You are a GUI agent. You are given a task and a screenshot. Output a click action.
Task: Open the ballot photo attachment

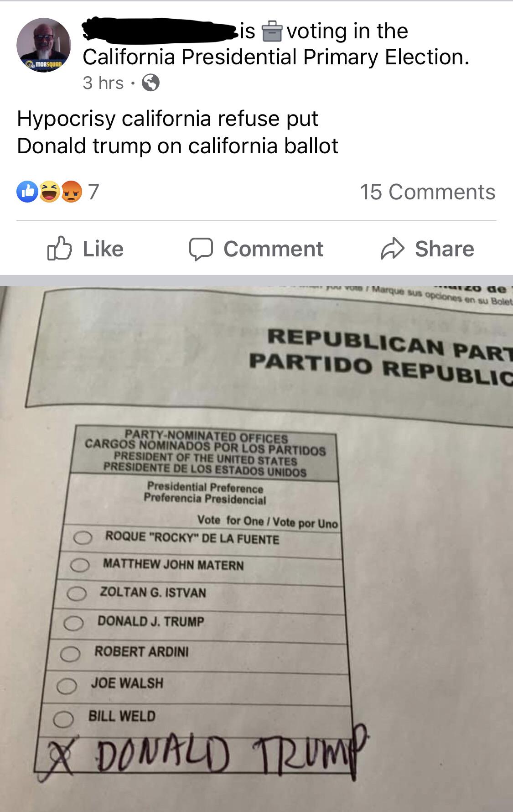coord(256,547)
